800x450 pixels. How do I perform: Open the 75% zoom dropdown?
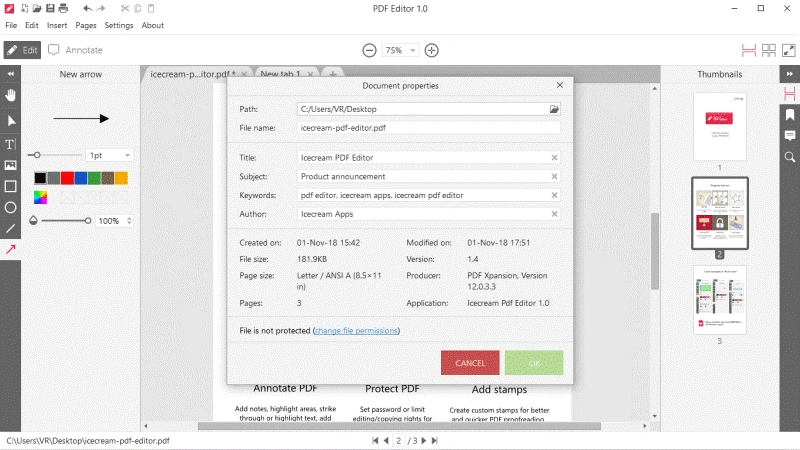[x=412, y=50]
